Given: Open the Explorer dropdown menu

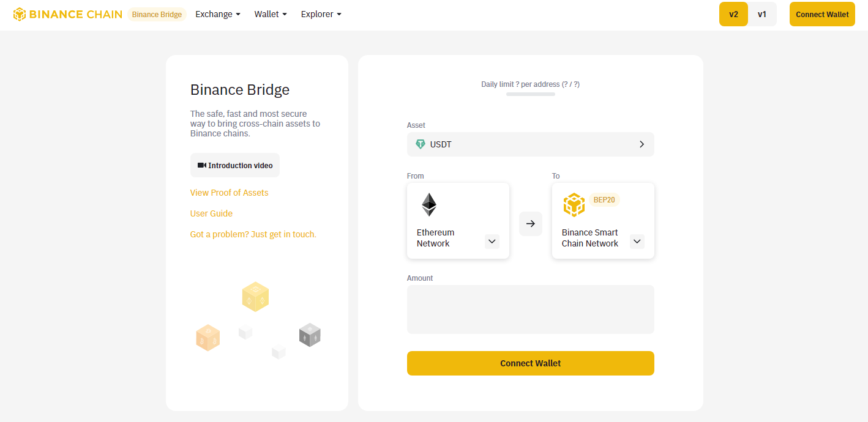Looking at the screenshot, I should pyautogui.click(x=321, y=14).
